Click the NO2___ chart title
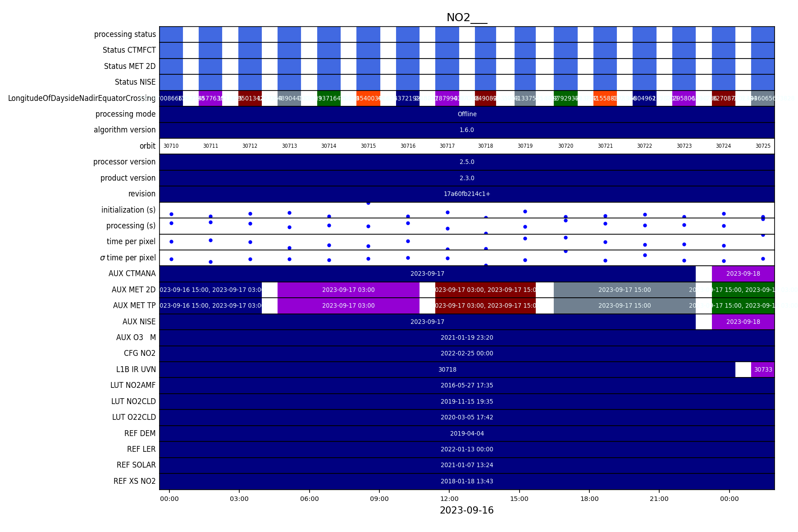 click(x=466, y=18)
